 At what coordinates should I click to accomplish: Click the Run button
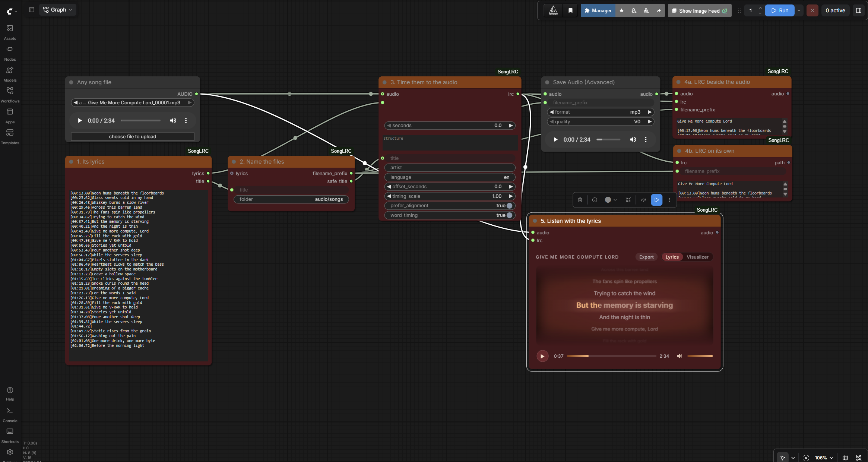coord(780,10)
